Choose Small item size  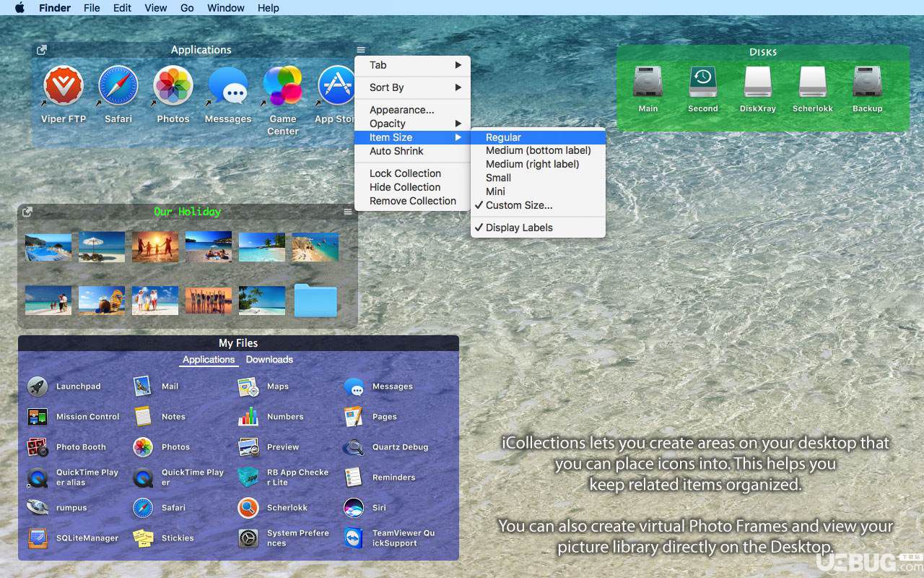tap(538, 178)
